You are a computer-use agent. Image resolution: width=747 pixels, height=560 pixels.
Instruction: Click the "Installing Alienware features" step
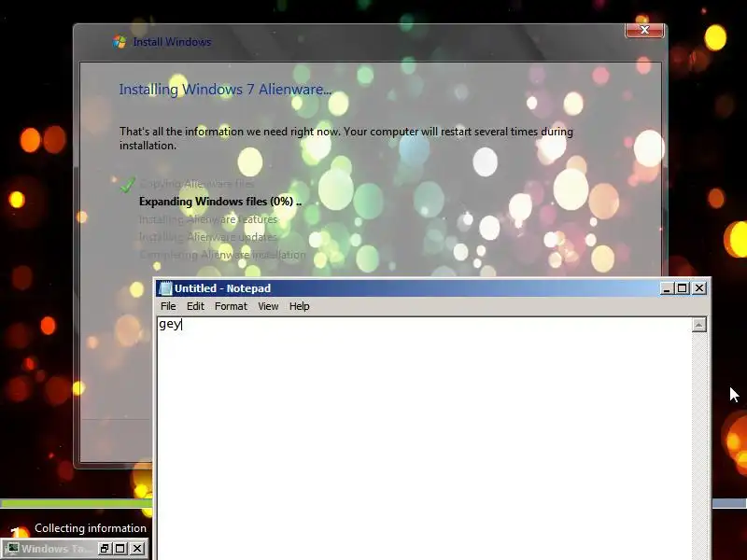(x=208, y=219)
